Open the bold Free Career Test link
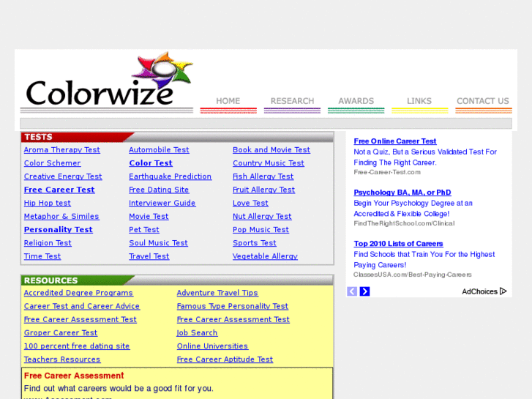 tap(59, 190)
